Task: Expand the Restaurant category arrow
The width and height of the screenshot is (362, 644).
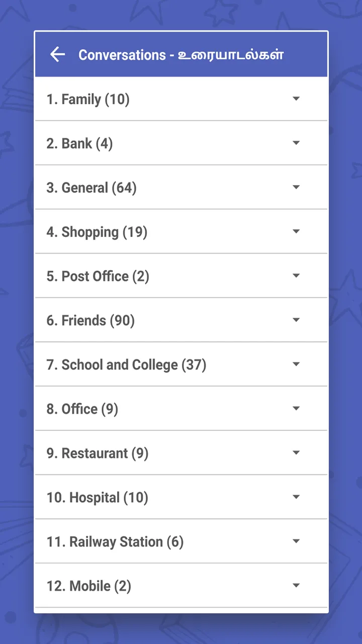Action: (x=296, y=453)
